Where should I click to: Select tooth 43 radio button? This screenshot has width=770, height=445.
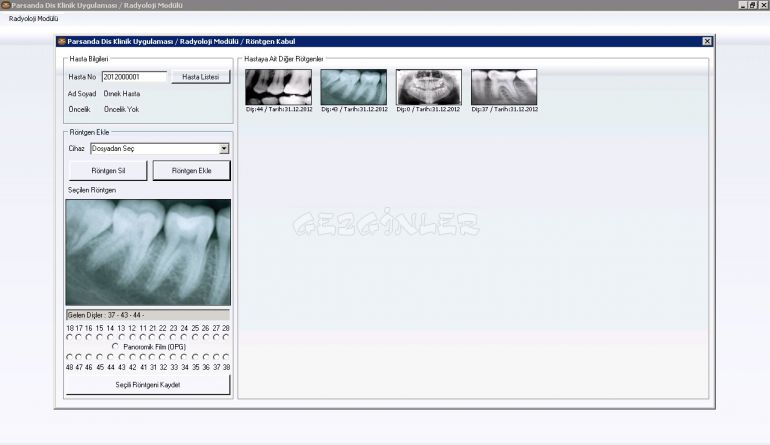coord(122,357)
